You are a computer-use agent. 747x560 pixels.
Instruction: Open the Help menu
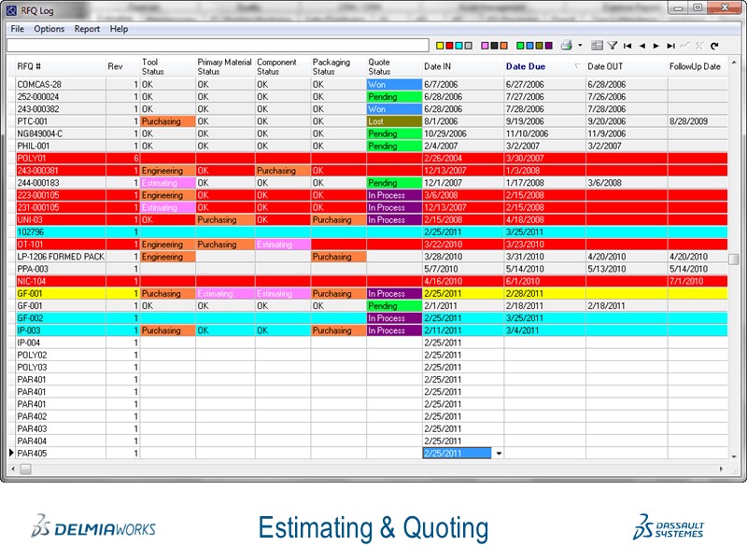point(120,29)
